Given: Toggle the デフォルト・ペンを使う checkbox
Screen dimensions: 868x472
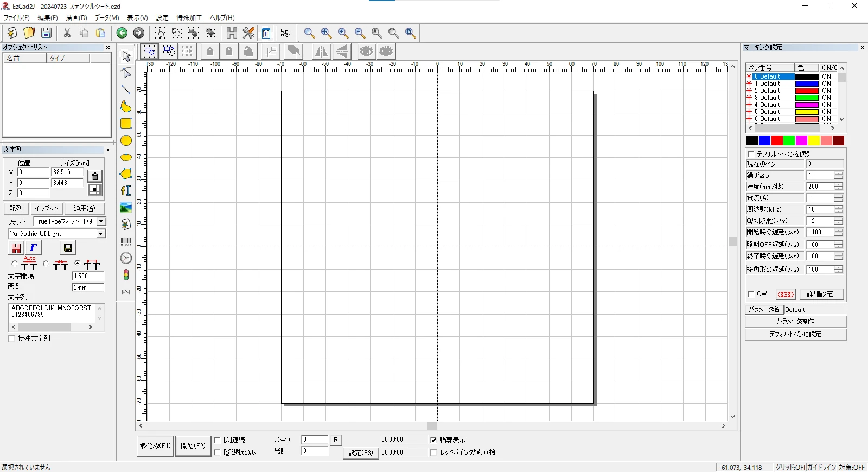Looking at the screenshot, I should tap(751, 154).
